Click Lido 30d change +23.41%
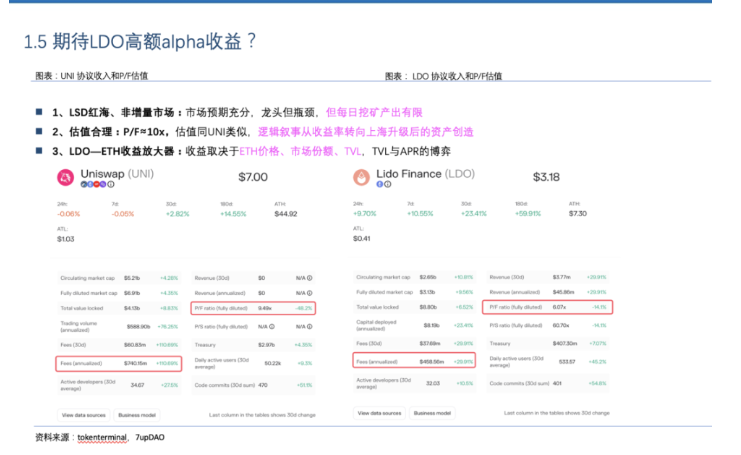The height and width of the screenshot is (455, 741). point(474,214)
